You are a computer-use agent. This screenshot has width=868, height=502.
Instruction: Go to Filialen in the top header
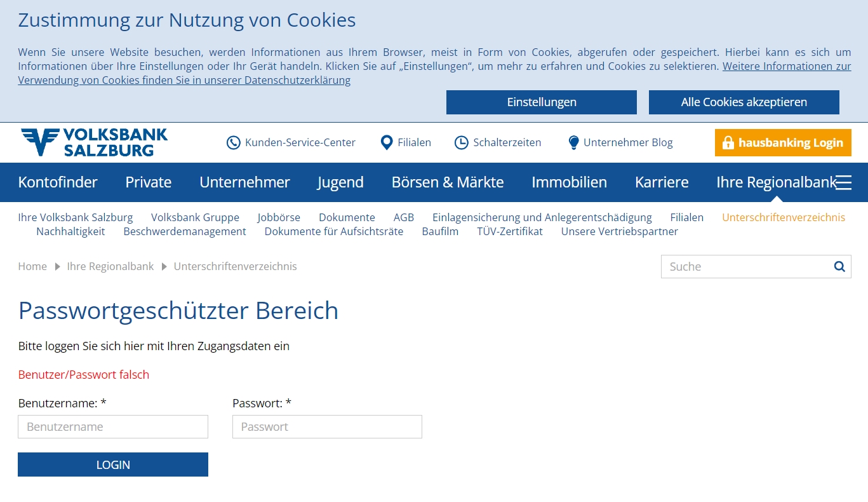tap(415, 142)
